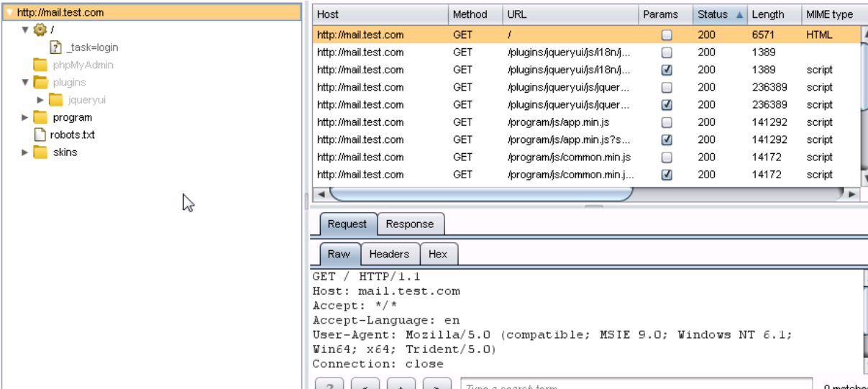
Task: Toggle checked Params box of second 236389-length row
Action: (666, 105)
